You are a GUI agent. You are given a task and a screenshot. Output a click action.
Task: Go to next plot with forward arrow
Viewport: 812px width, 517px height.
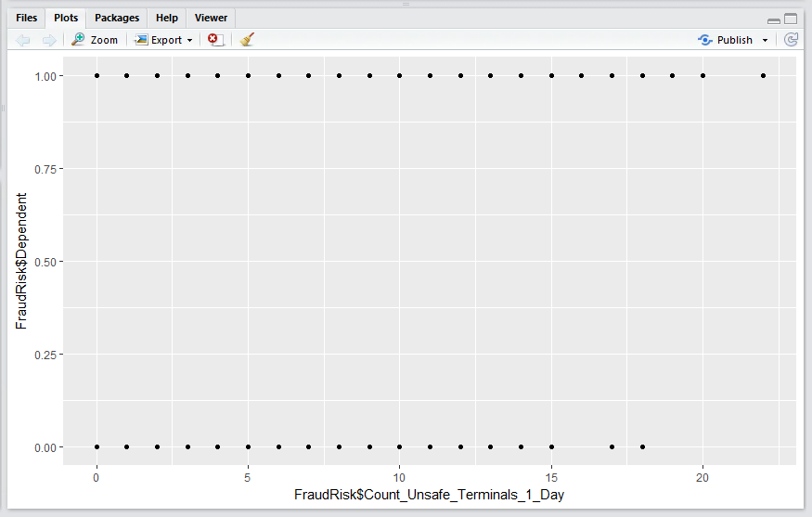(x=49, y=40)
